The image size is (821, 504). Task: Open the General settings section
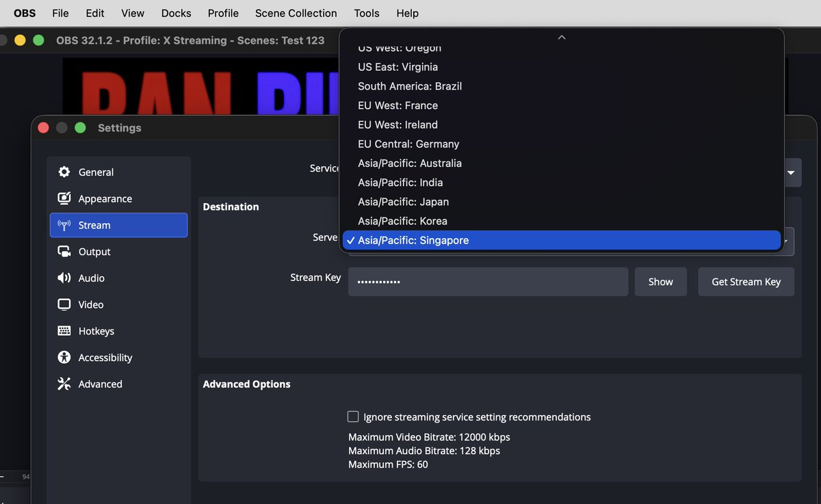click(x=118, y=172)
